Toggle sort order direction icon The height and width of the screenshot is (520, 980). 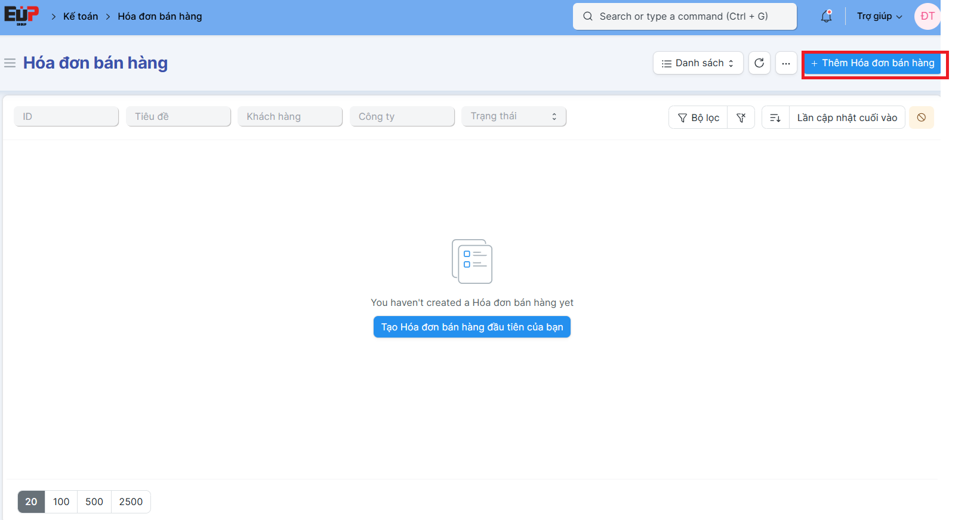pos(775,117)
